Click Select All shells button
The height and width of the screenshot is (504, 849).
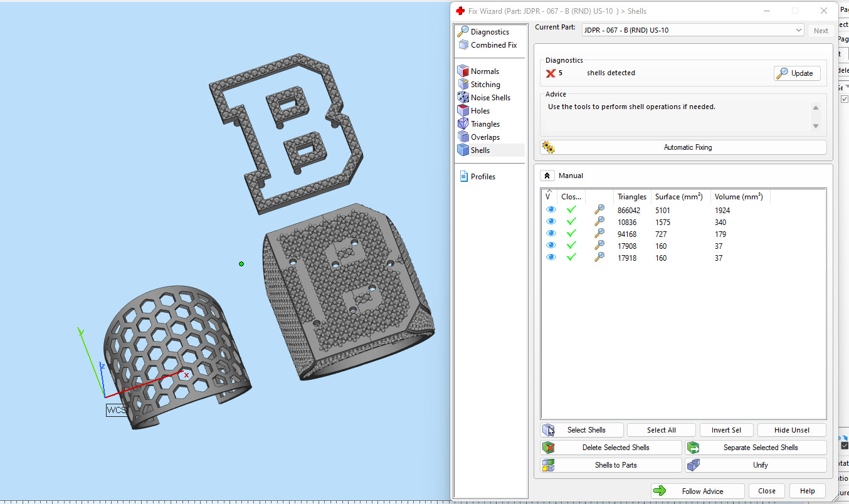coord(662,430)
